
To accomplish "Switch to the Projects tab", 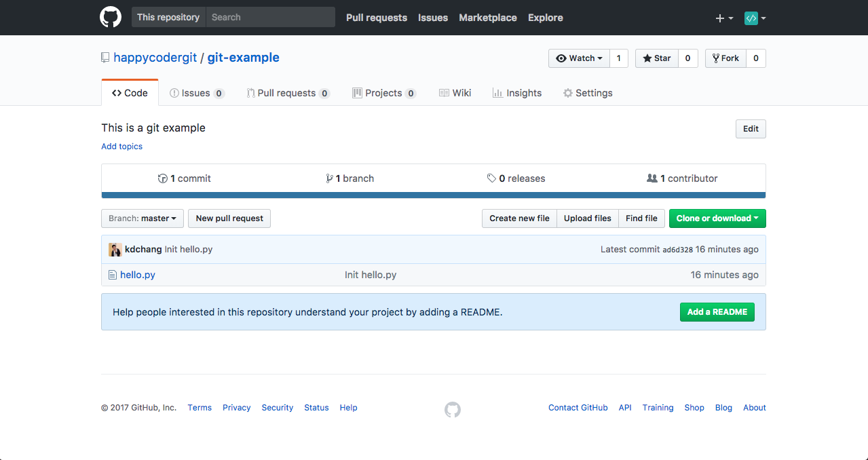I will coord(384,93).
